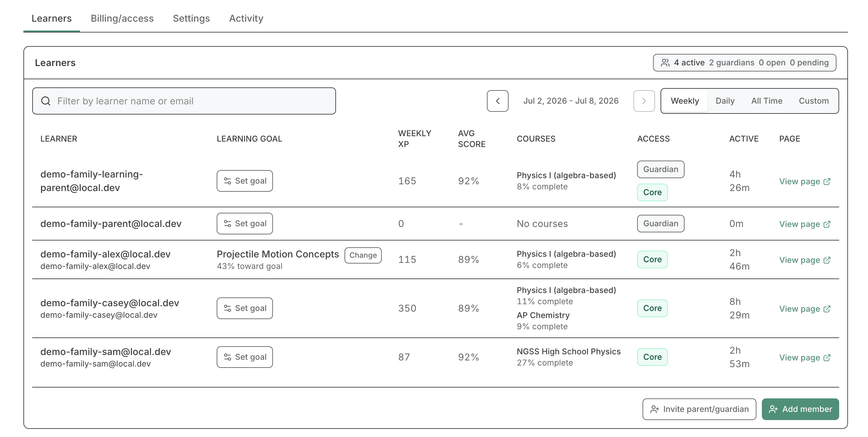Screen dimensions: 868x437
Task: Click 'No courses' in demo-family-parent row
Action: pos(542,224)
